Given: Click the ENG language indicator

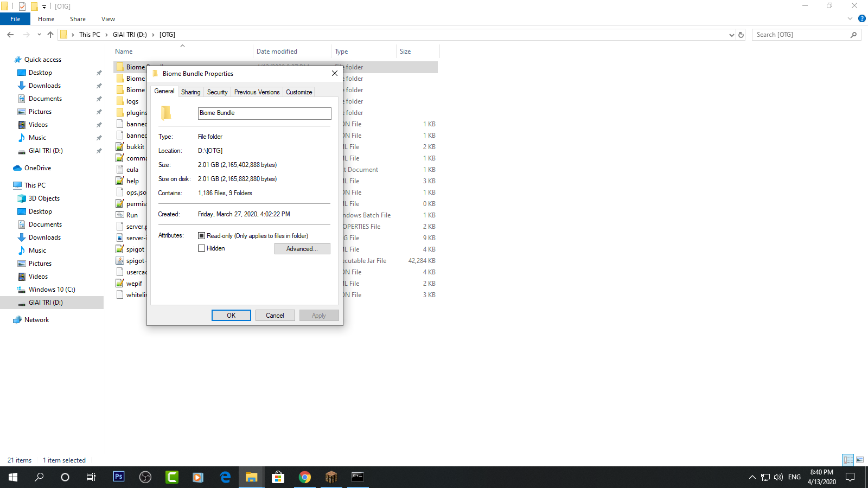Looking at the screenshot, I should [x=795, y=477].
